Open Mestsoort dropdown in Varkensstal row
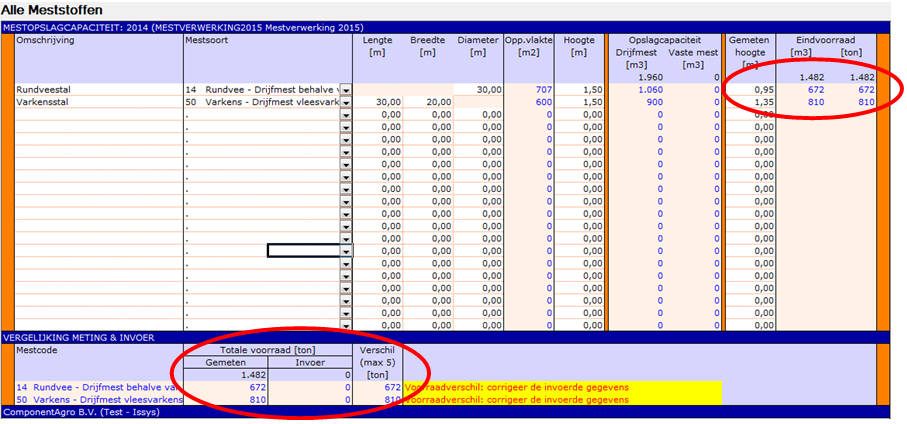 pos(346,103)
